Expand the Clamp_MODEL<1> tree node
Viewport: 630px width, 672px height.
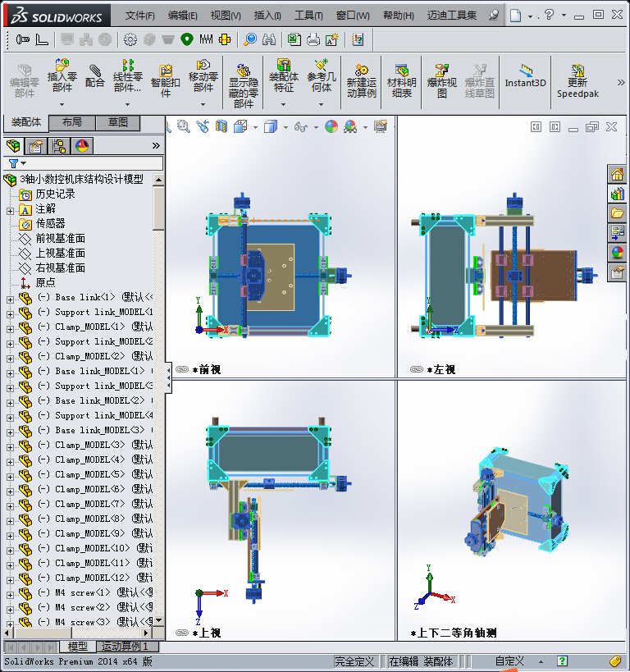pos(11,329)
